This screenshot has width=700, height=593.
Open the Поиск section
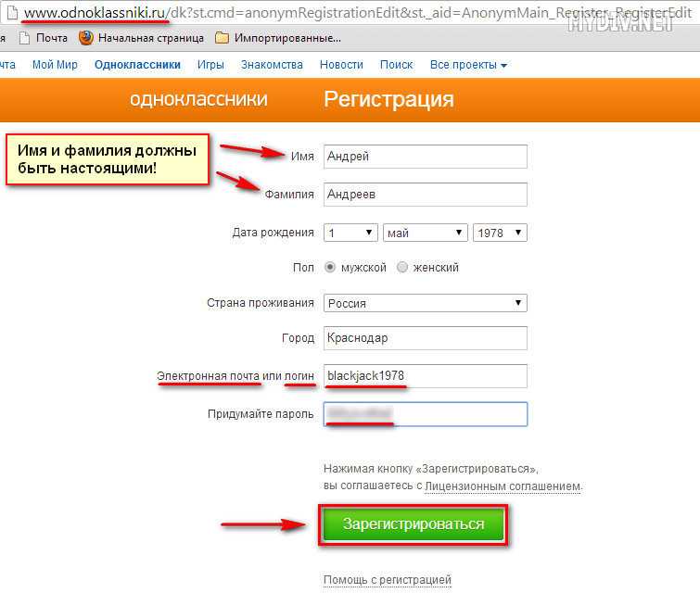click(x=397, y=65)
